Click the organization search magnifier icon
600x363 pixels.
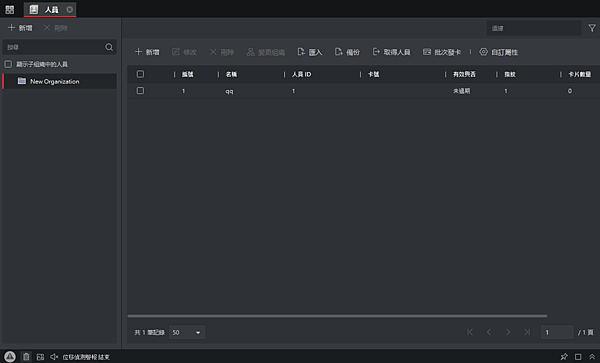pos(109,47)
